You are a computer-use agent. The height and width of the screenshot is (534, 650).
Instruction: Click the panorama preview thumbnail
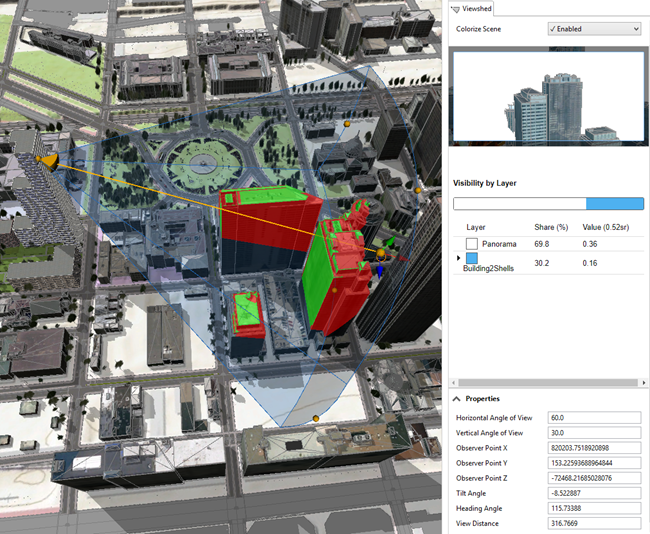[x=546, y=98]
